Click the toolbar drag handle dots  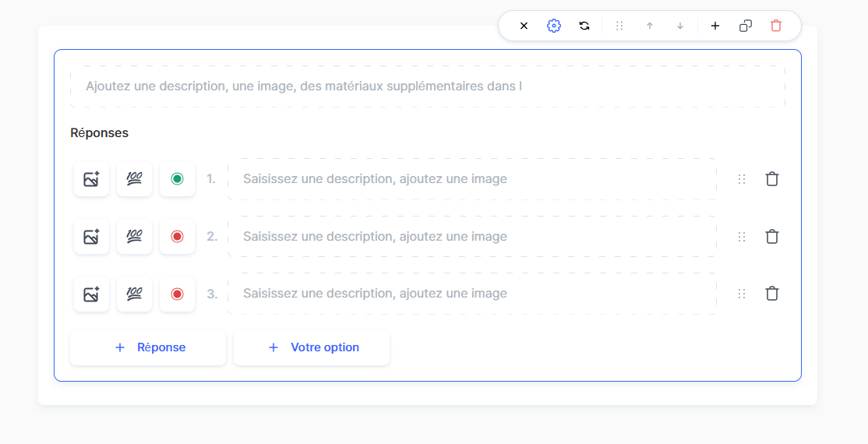(x=619, y=26)
